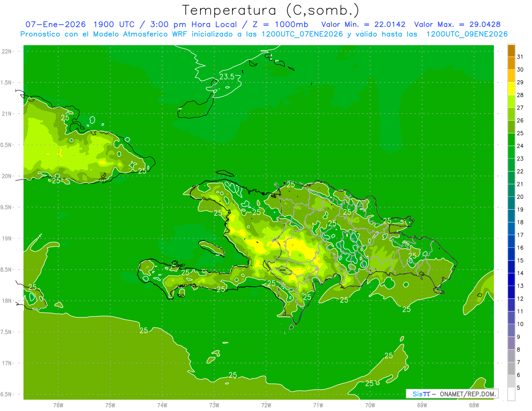
Task: Click the orange legend swatch between 30 and 31
Action: (x=511, y=63)
